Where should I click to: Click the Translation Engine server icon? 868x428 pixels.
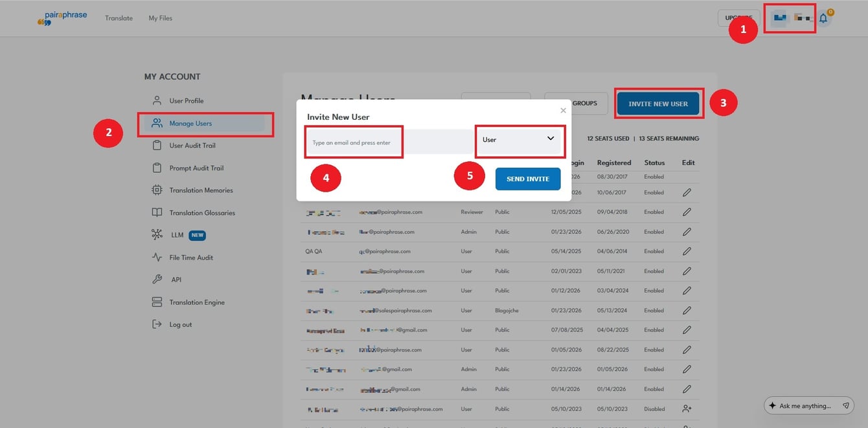pyautogui.click(x=157, y=302)
